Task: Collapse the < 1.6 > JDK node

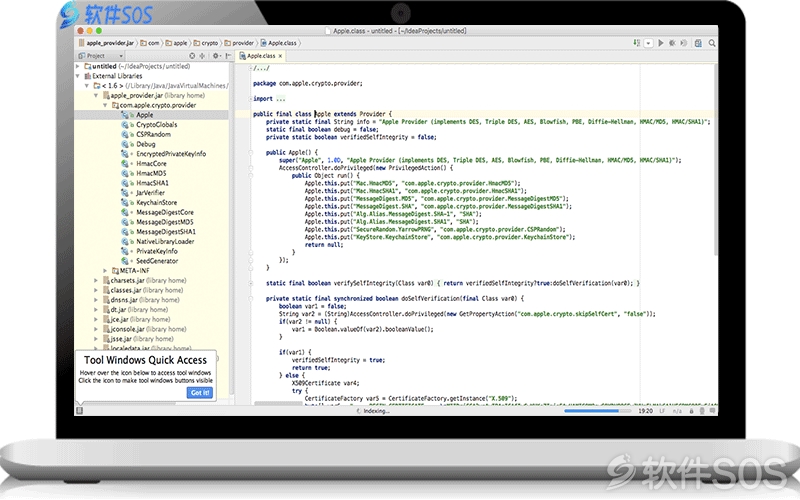Action: pyautogui.click(x=87, y=86)
